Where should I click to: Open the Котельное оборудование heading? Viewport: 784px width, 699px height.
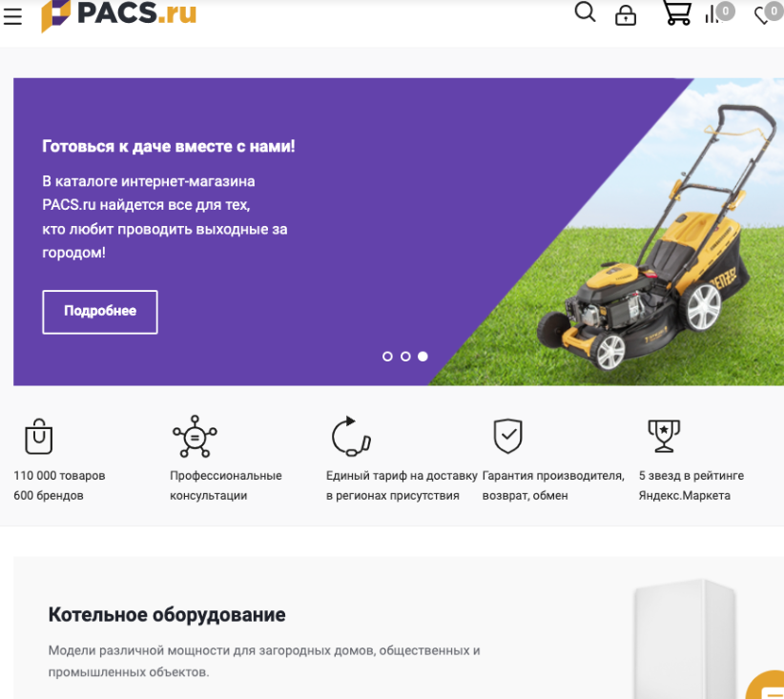tap(167, 614)
